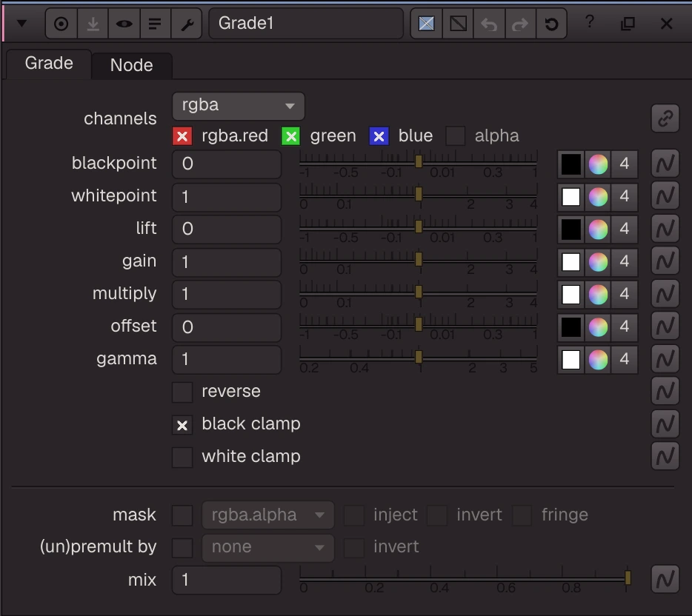Open the blackpoint animation curve menu
The width and height of the screenshot is (692, 616).
[x=665, y=164]
